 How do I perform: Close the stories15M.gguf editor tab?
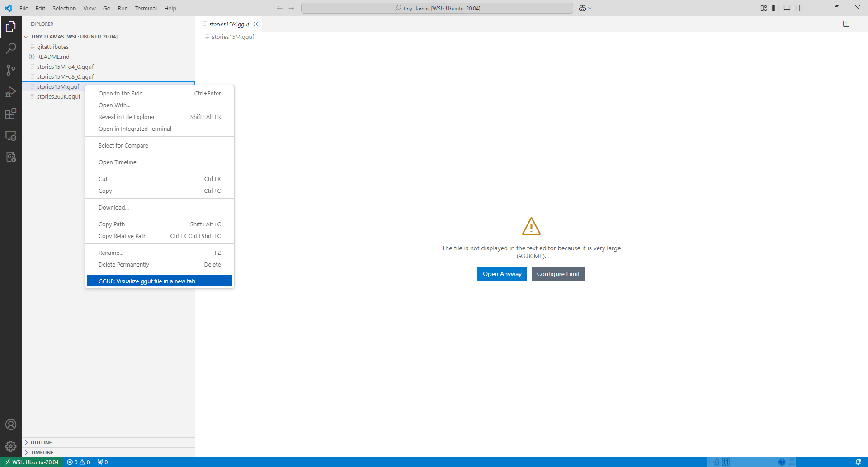coord(255,24)
